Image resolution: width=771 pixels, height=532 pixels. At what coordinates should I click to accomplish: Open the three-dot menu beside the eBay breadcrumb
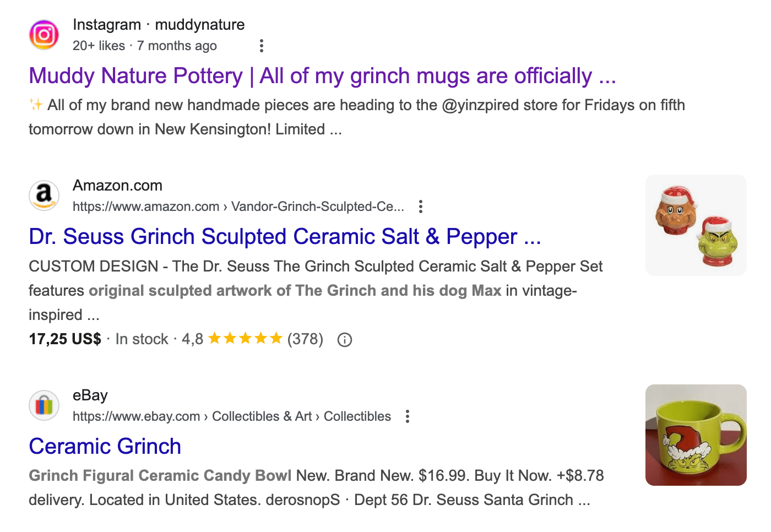click(408, 416)
